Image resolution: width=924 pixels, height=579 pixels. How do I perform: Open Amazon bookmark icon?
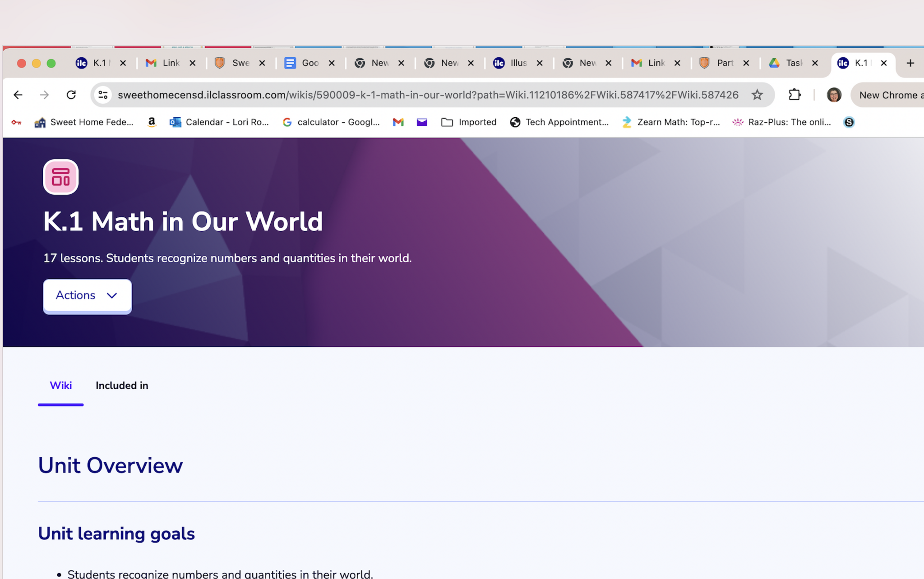152,122
